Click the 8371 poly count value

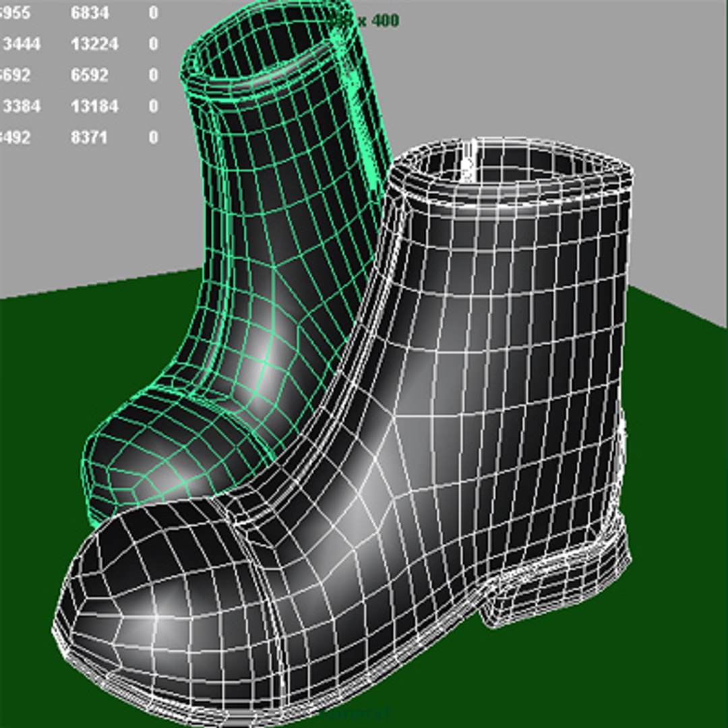89,138
